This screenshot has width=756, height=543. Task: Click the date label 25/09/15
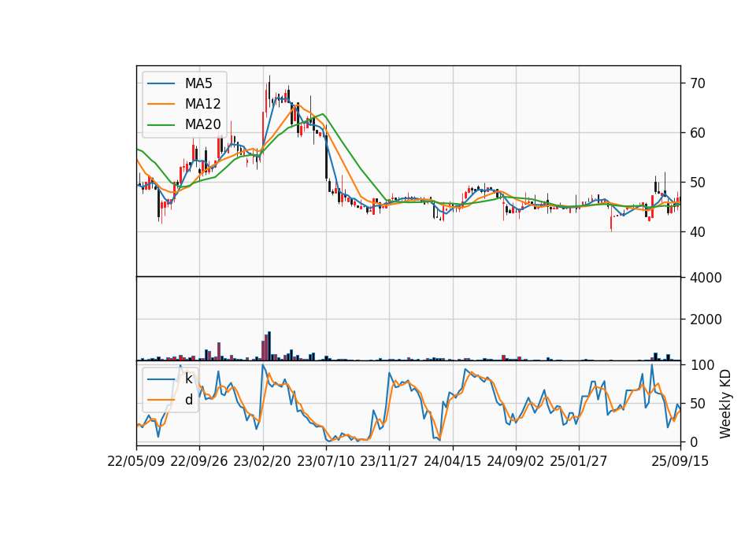coord(680,461)
